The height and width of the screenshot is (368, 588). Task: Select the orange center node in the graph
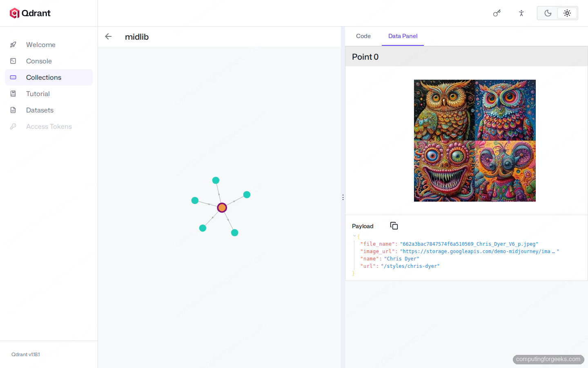coord(222,208)
